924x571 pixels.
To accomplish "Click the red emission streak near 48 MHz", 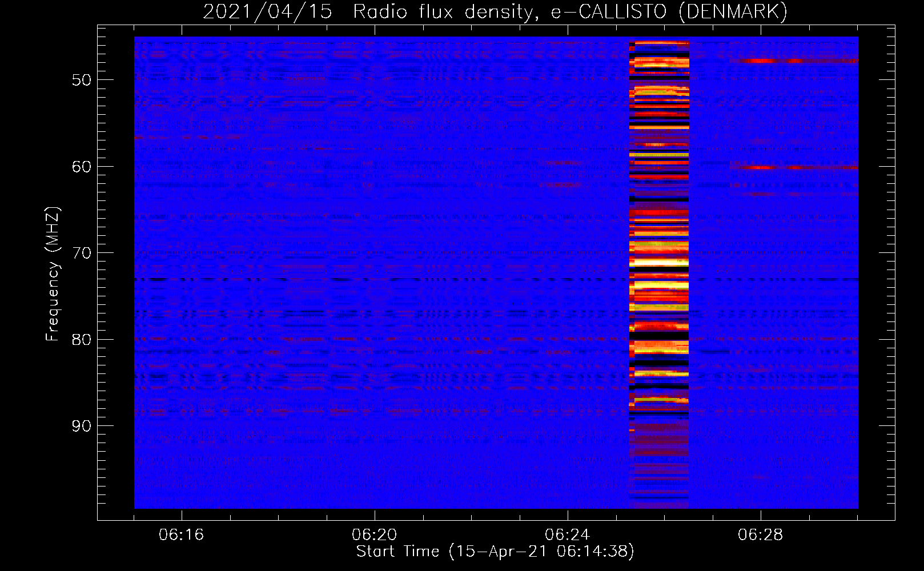I will (x=794, y=61).
